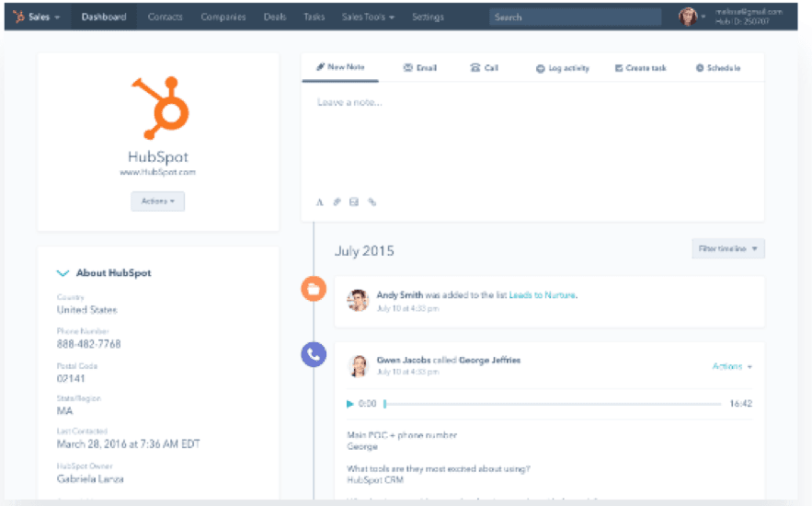Screen dimensions: 812x506
Task: Click the purple phone call timeline icon
Action: [x=314, y=354]
